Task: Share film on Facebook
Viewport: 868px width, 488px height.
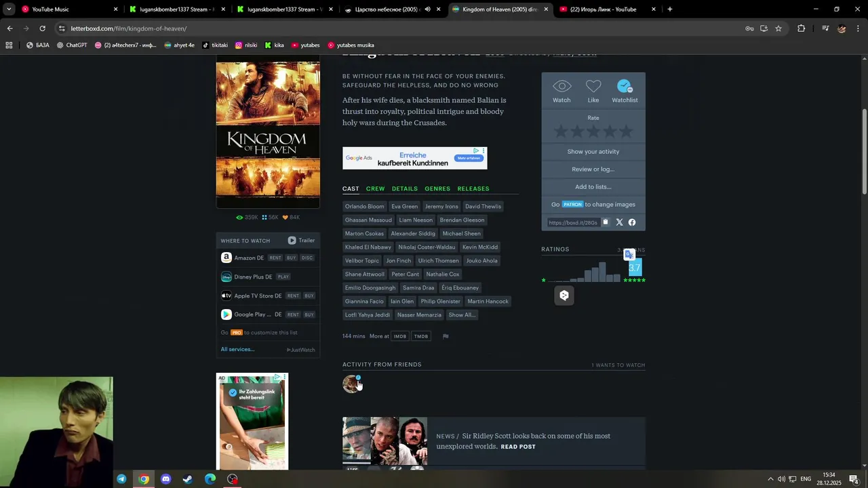Action: coord(632,222)
